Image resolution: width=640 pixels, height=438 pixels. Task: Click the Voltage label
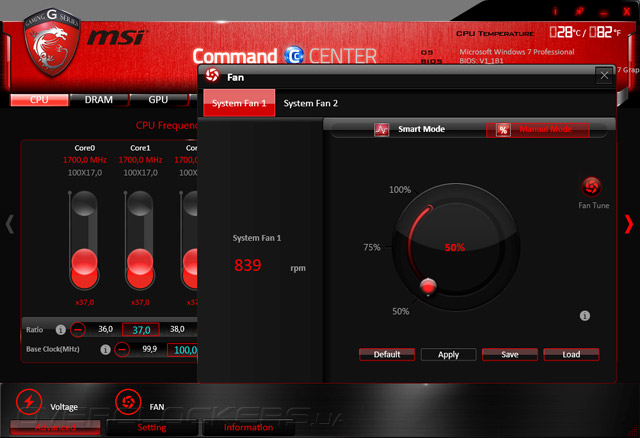tap(64, 407)
